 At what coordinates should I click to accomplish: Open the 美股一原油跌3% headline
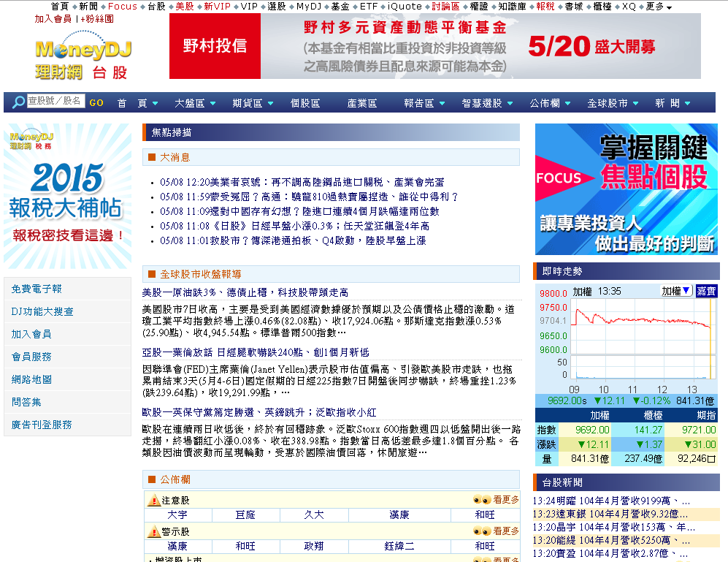click(245, 292)
